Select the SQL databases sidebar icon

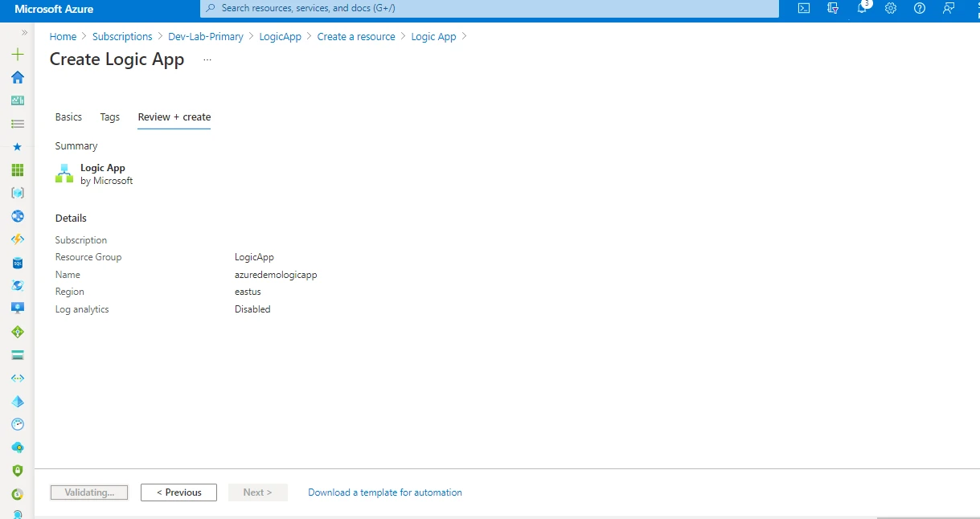click(17, 262)
